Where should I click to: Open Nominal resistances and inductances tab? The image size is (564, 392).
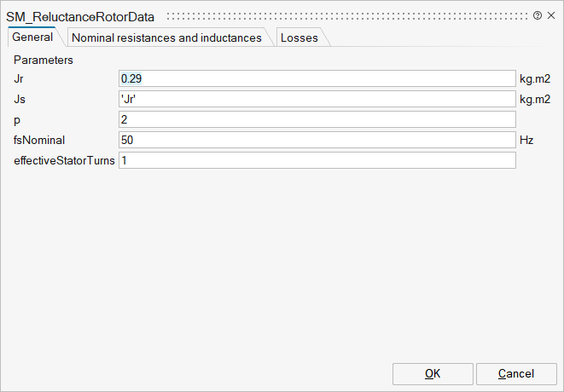(166, 37)
